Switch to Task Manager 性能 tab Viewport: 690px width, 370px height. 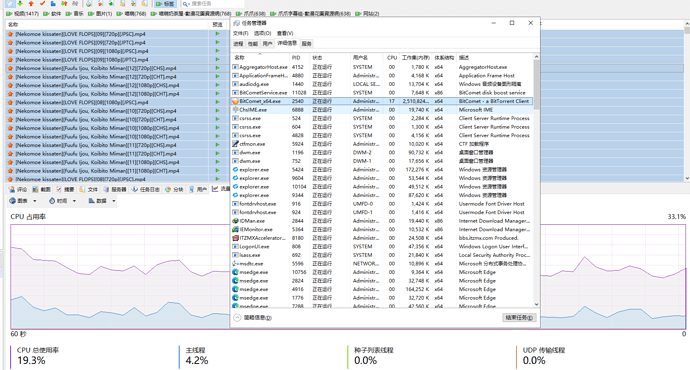[253, 44]
